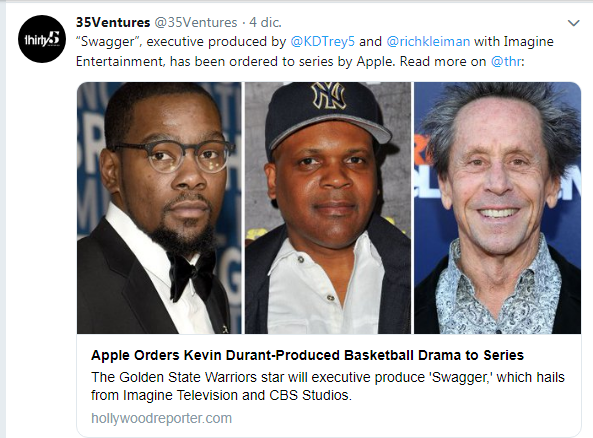This screenshot has height=438, width=593.
Task: Follow the @thr mention link
Action: (506, 61)
